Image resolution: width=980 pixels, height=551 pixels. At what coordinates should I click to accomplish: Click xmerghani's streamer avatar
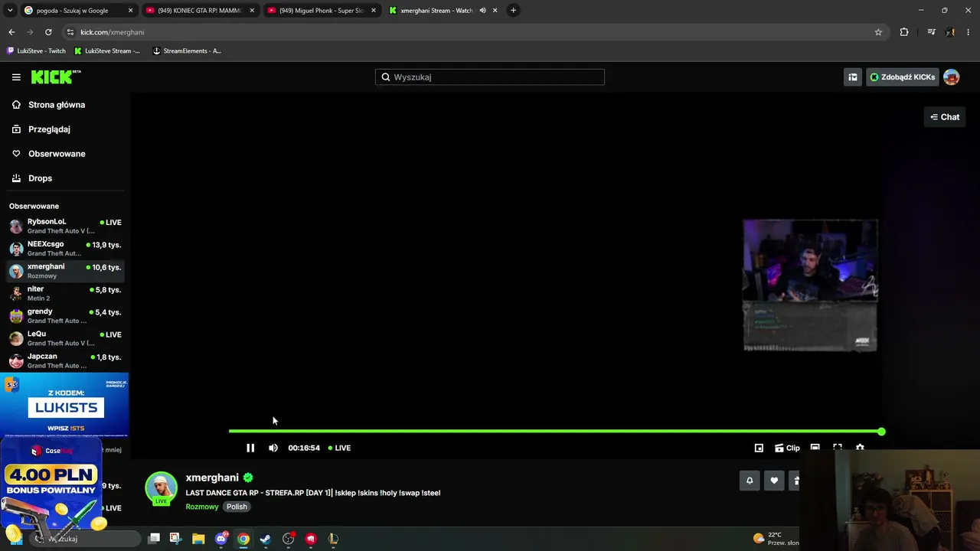click(161, 488)
